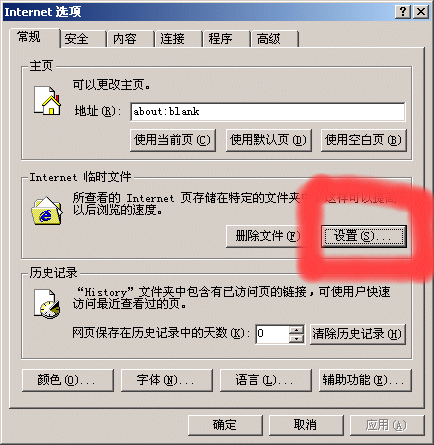Switch to the 安全 tab
The image size is (434, 445).
[77, 39]
